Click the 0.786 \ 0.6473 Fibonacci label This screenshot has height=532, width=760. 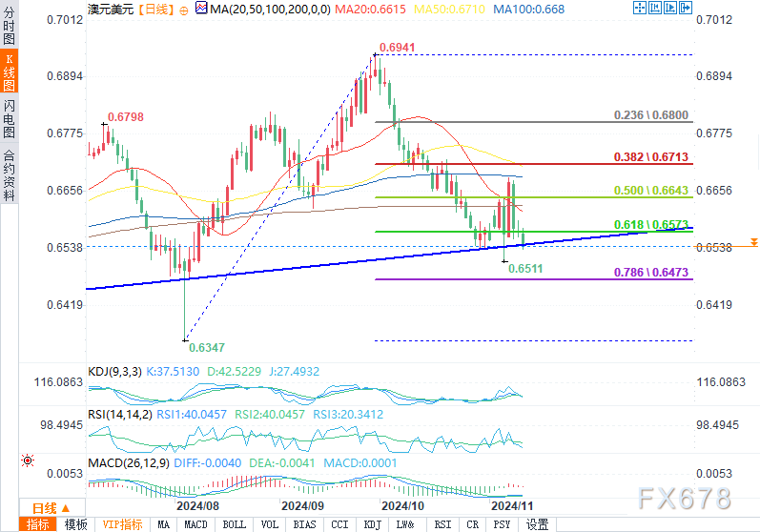pyautogui.click(x=651, y=273)
